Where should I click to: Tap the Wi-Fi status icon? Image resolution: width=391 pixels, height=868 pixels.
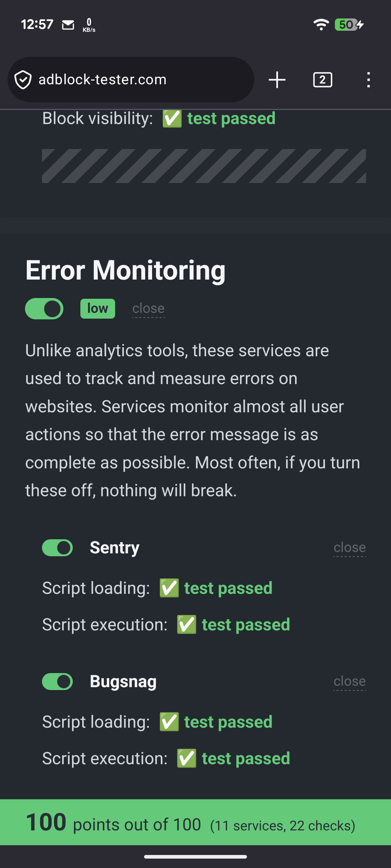click(321, 25)
